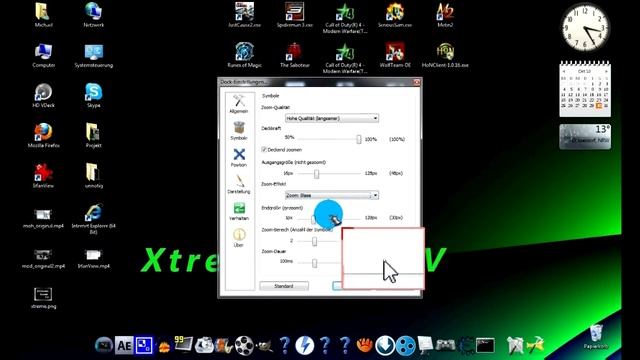Screen dimensions: 640x360
Task: Open the blue download-arrow dock icon
Action: tap(384, 346)
